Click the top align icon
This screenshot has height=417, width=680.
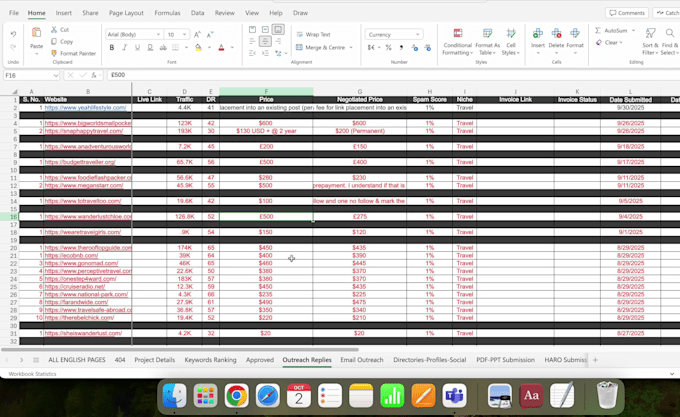(x=252, y=29)
